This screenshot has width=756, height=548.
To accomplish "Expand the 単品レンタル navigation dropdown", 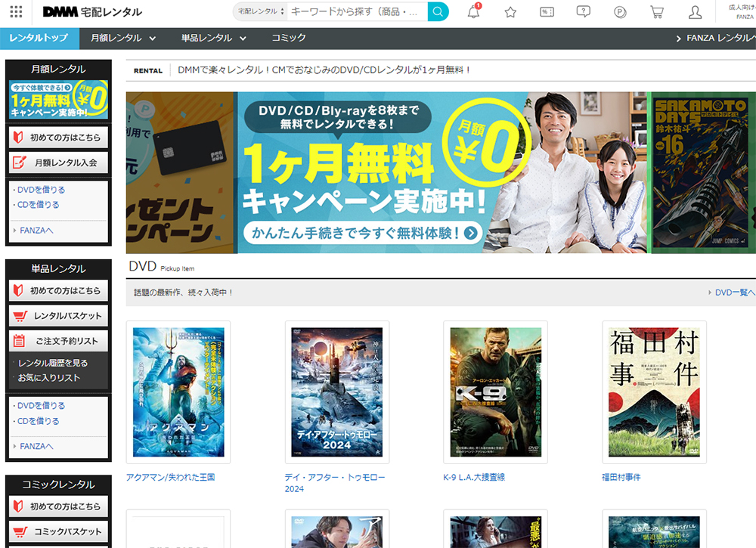I will [x=213, y=38].
